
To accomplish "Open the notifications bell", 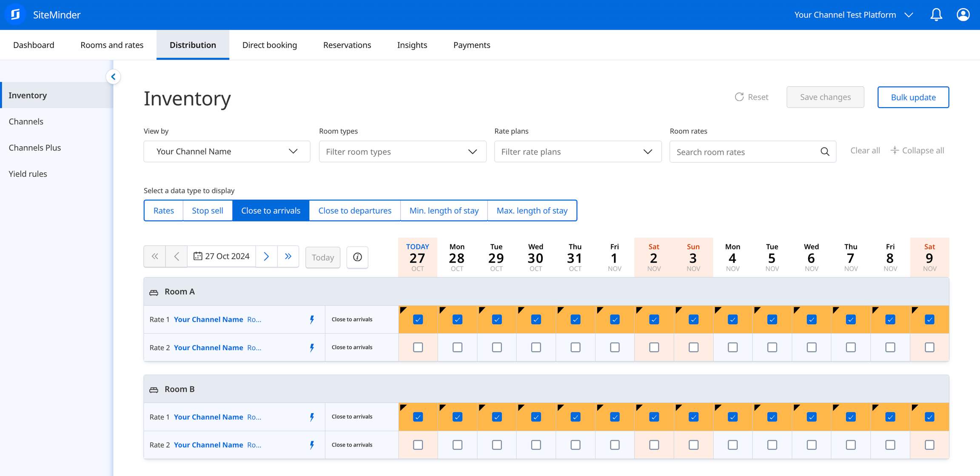I will (x=936, y=15).
